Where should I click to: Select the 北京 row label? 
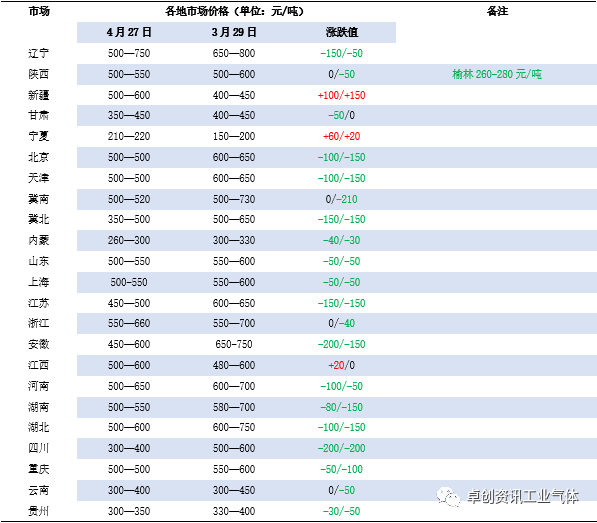click(38, 157)
